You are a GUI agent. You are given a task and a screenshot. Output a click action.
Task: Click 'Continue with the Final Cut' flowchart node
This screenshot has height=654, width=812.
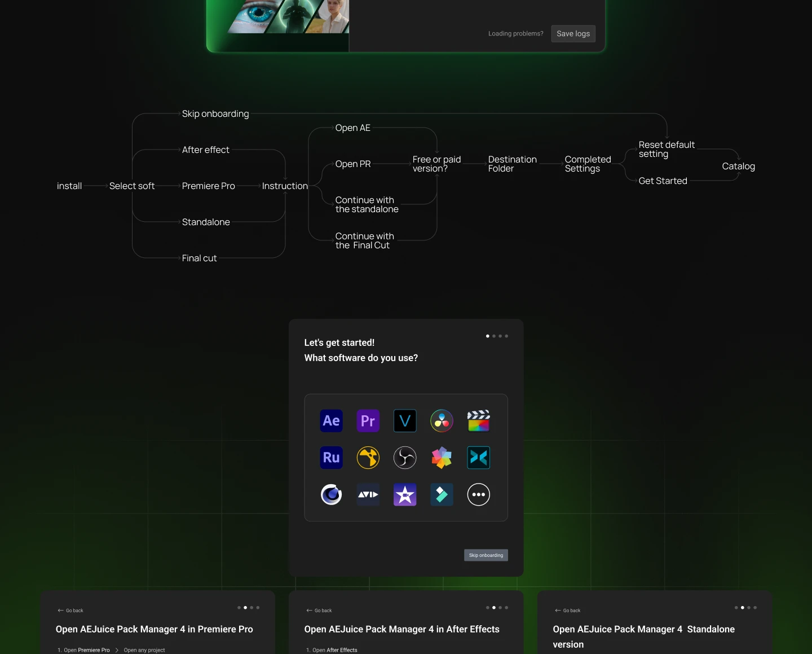(x=365, y=241)
